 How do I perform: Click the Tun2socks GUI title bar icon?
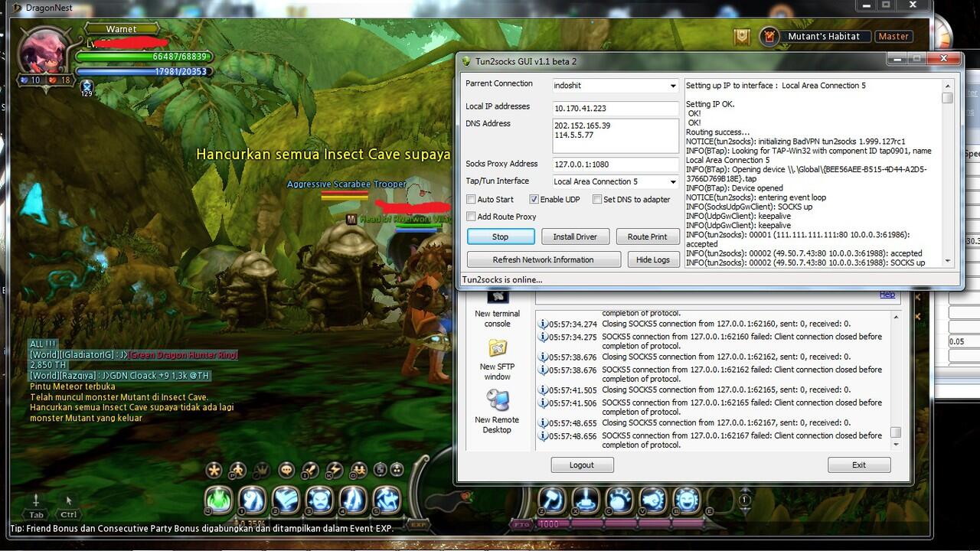click(466, 61)
